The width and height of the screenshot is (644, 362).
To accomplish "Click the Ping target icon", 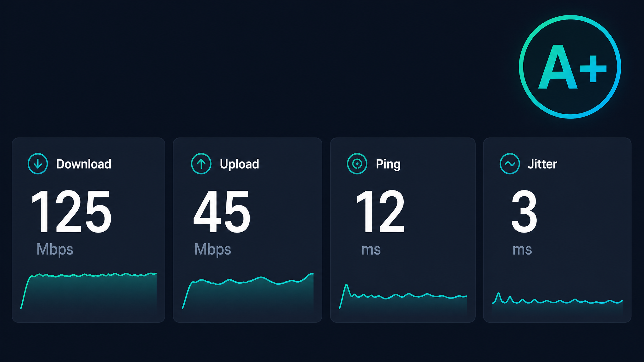I will pyautogui.click(x=357, y=164).
